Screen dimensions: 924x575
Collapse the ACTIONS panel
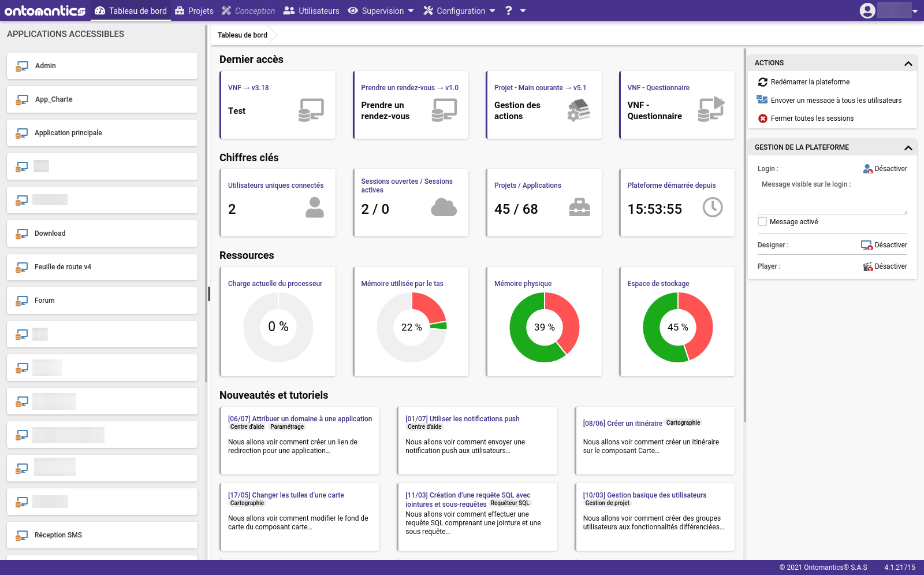click(908, 63)
